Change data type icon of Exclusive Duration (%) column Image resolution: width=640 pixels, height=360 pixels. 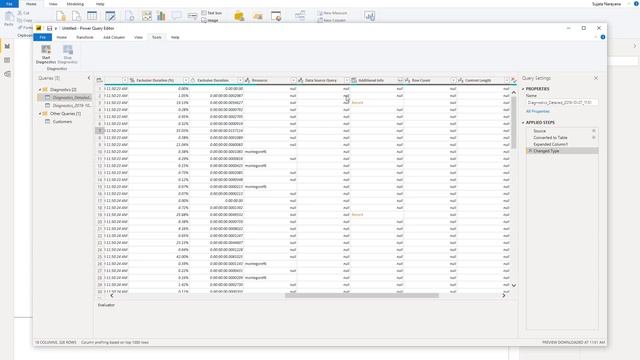[x=132, y=80]
